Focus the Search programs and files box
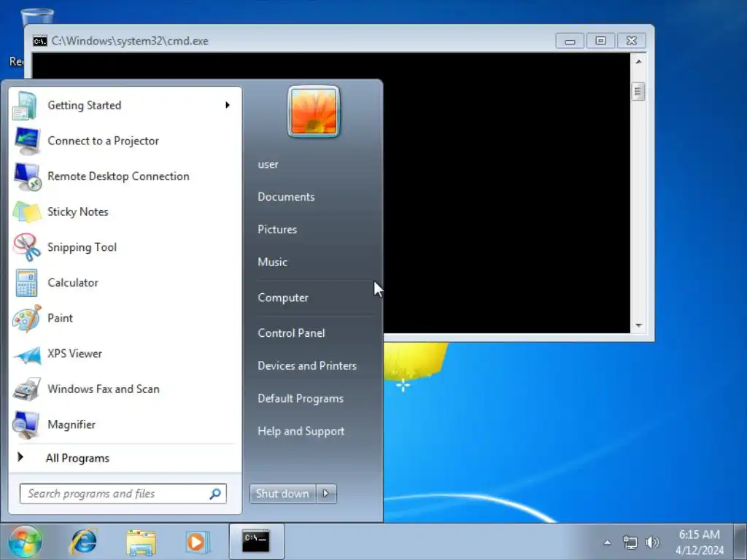 123,494
